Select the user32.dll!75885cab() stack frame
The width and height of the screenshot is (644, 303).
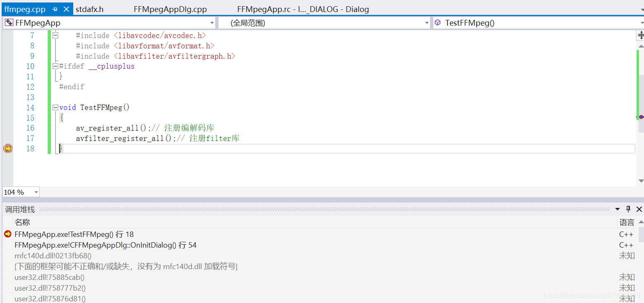[x=318, y=277]
